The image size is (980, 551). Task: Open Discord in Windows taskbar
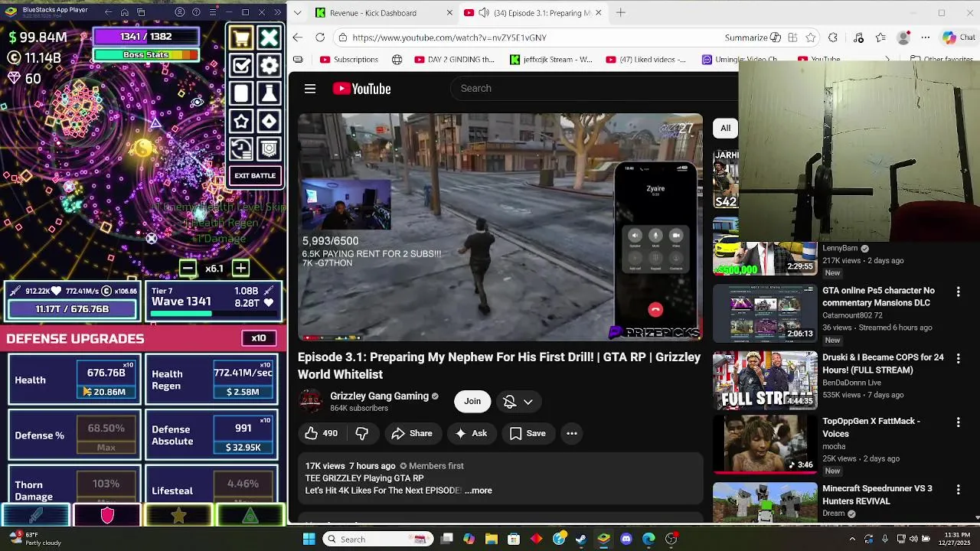626,539
